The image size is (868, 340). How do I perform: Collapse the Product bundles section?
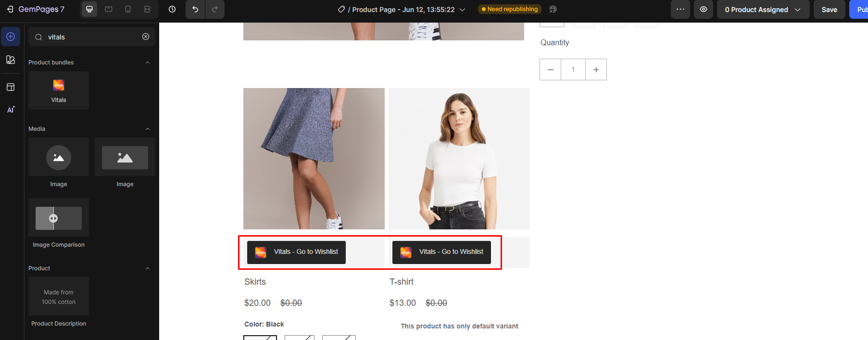tap(148, 63)
